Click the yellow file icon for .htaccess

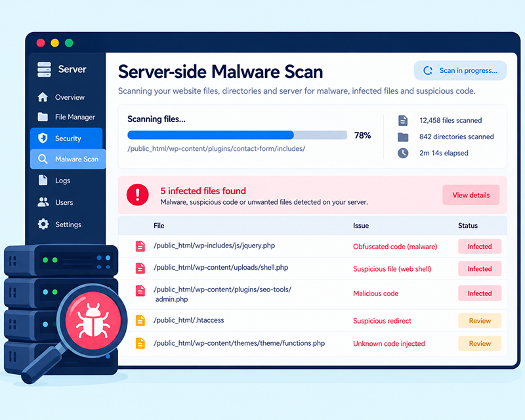[140, 320]
